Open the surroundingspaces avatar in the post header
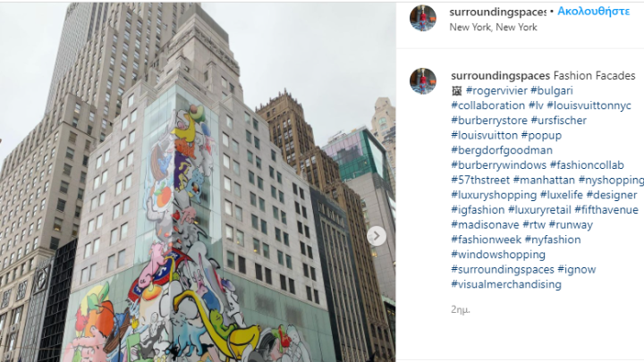The image size is (644, 362). (x=422, y=18)
